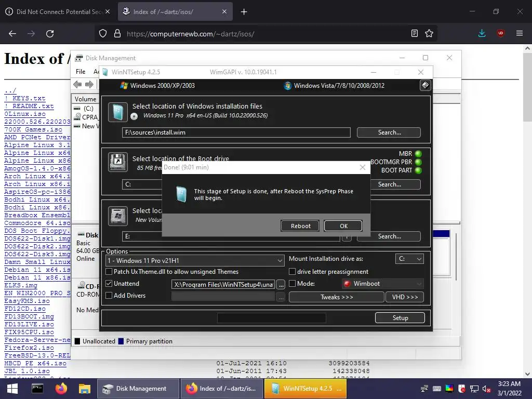
Task: Click the WinNTSetup top-right tools icon
Action: click(425, 85)
